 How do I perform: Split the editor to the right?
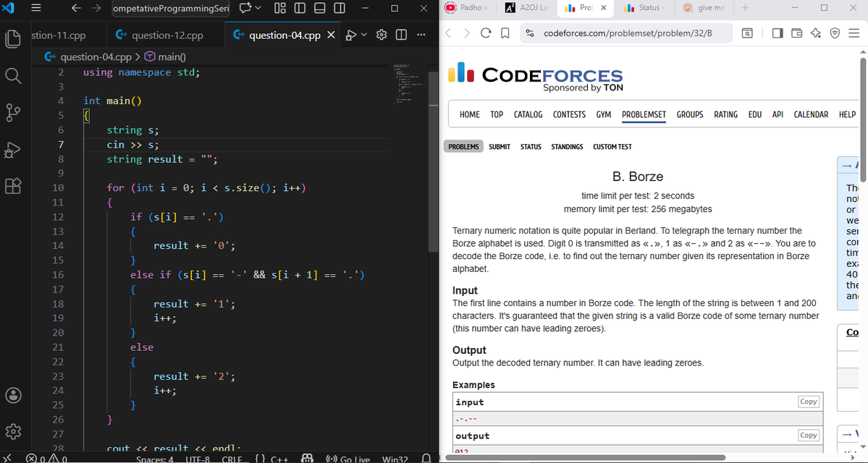[x=401, y=35]
